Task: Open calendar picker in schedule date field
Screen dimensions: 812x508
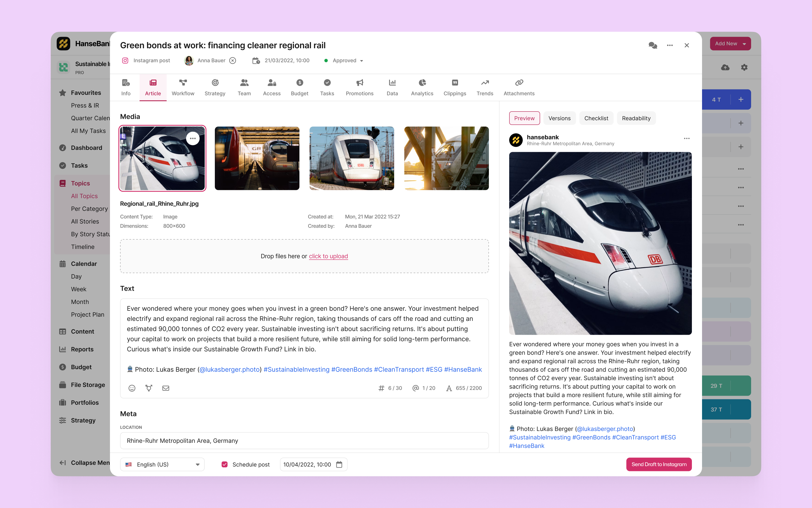Action: point(339,464)
